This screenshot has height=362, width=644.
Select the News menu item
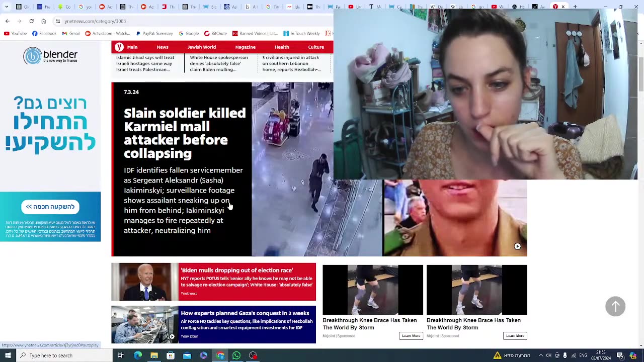[163, 47]
